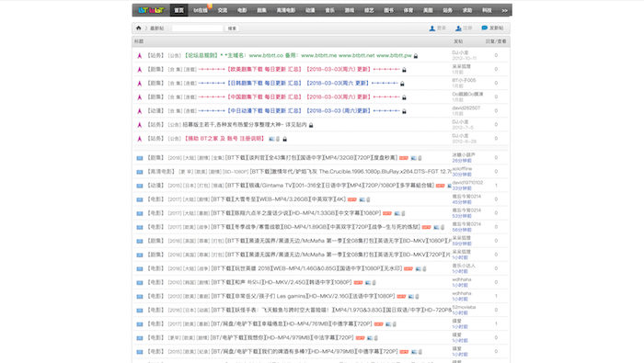Click the thread icon beside 和声 post
The width and height of the screenshot is (644, 363).
[x=140, y=283]
